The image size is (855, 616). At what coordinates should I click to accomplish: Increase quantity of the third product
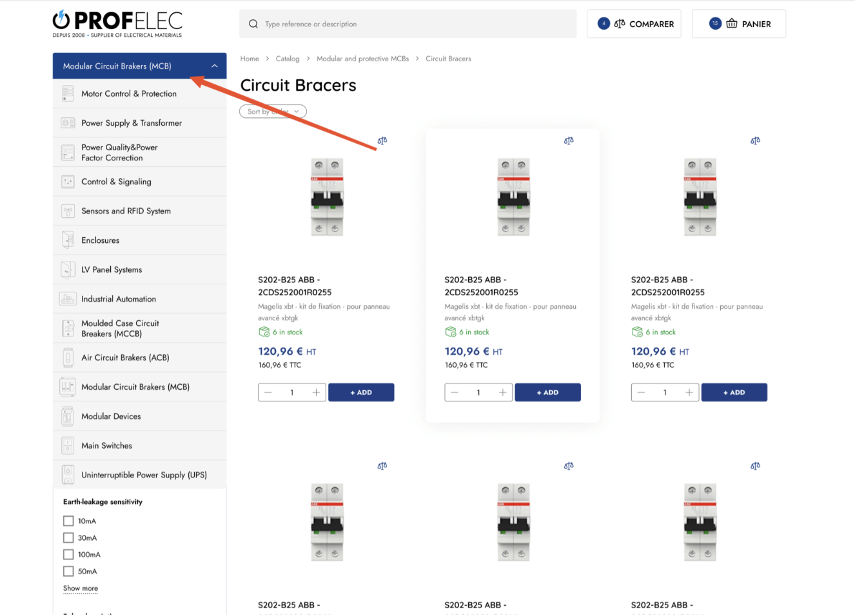point(689,392)
